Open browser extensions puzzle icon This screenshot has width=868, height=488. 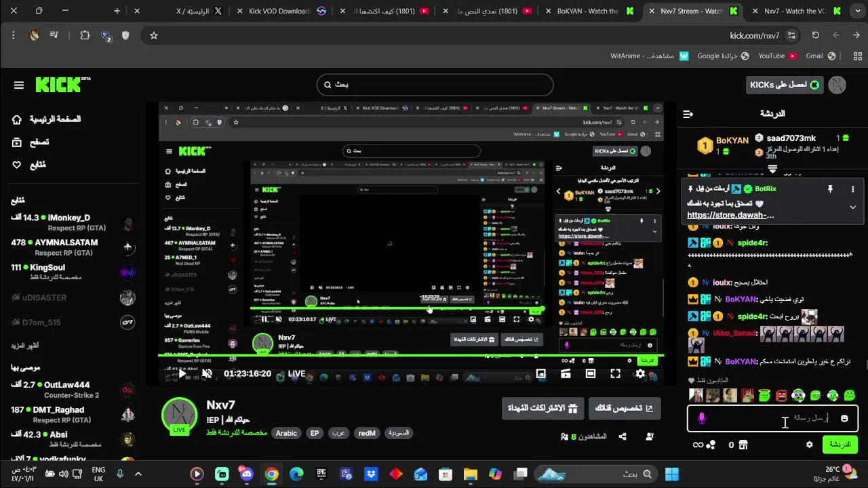click(85, 35)
